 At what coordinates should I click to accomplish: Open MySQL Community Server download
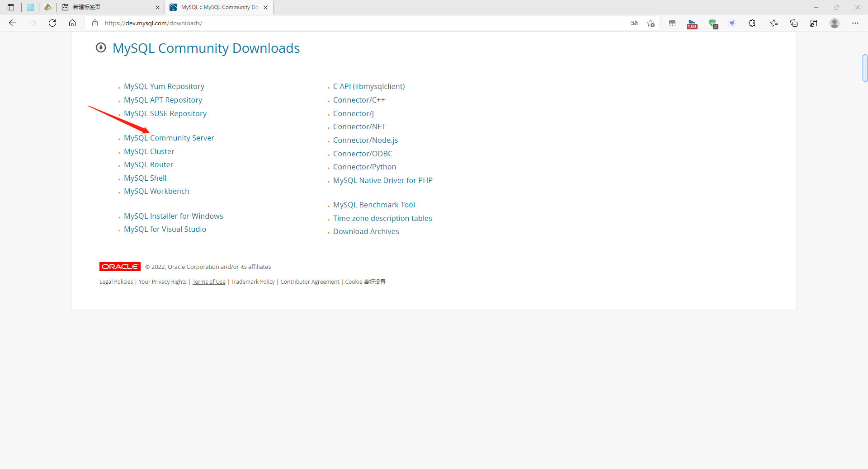pos(169,138)
